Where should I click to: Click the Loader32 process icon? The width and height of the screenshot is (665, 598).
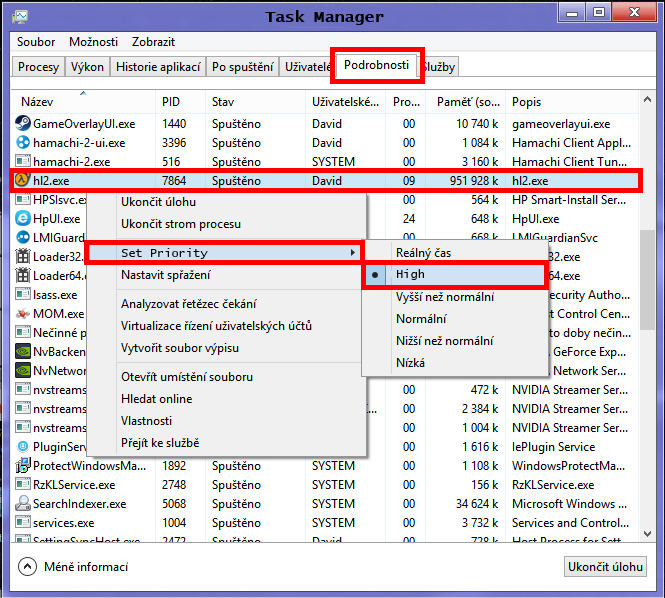pos(22,257)
